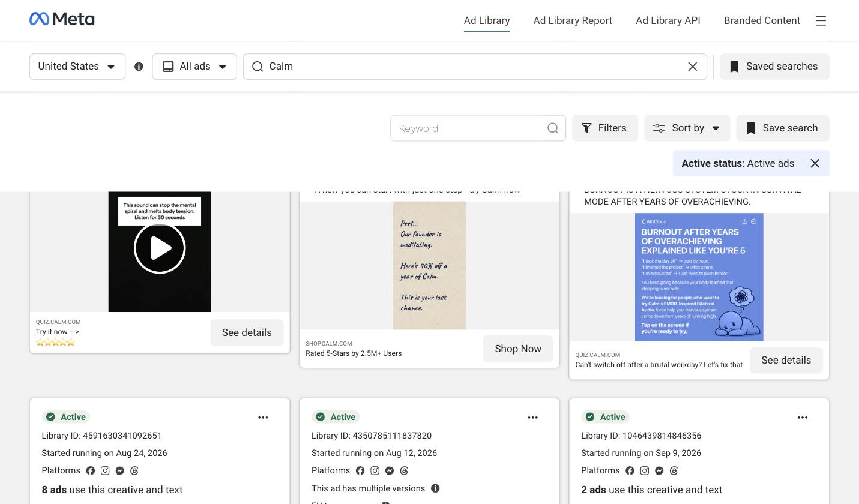Click the "8 ads use this creative and text" line

pyautogui.click(x=112, y=490)
